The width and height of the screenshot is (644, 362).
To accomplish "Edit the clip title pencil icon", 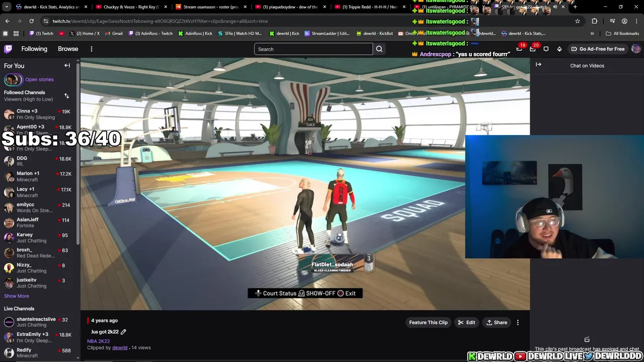I will click(x=123, y=332).
